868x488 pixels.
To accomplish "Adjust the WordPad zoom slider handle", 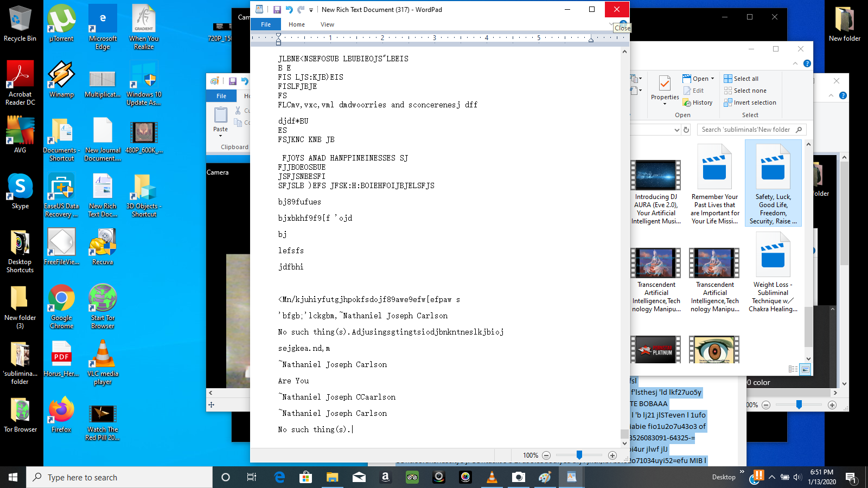I will 579,455.
